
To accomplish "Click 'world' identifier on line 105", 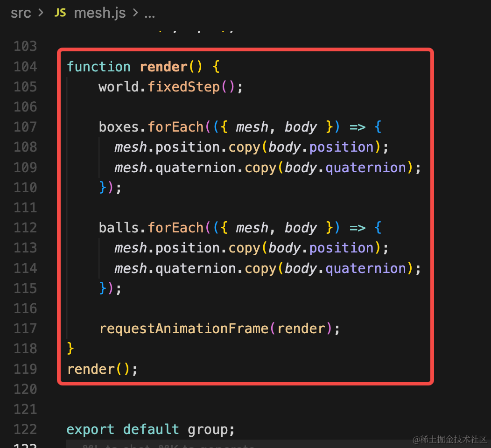I will 119,87.
